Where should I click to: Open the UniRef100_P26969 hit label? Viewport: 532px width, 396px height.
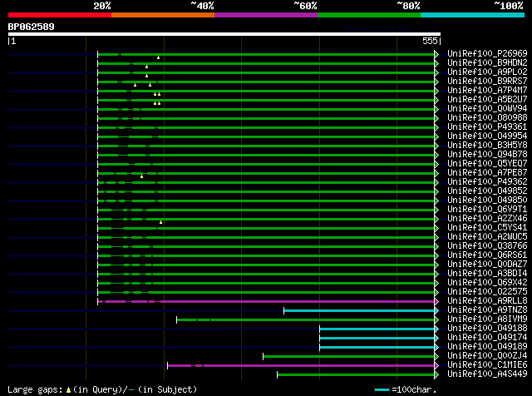[x=487, y=54]
